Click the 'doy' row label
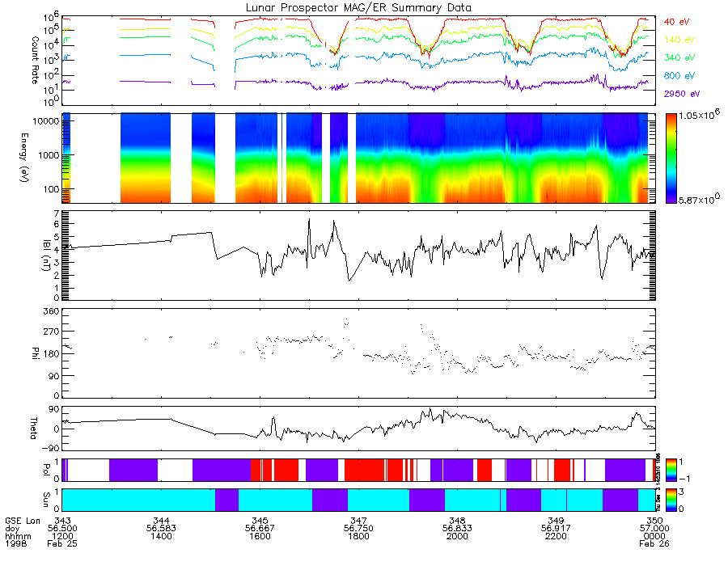This screenshot has height=566, width=728. pyautogui.click(x=12, y=529)
